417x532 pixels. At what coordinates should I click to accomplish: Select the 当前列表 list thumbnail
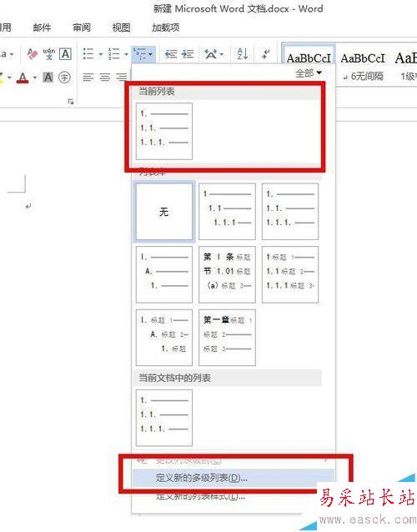pos(164,131)
